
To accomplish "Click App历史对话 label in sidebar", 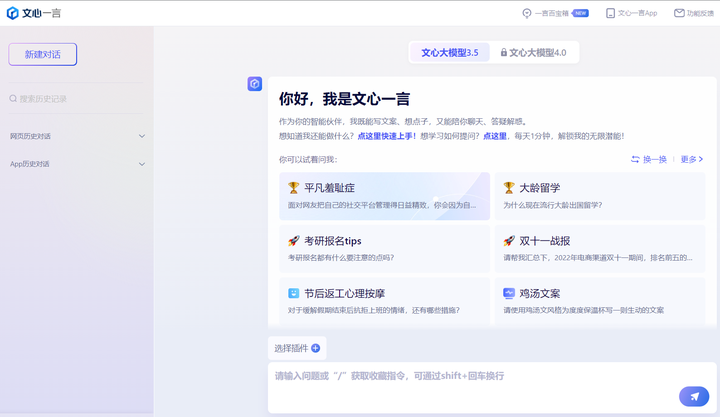I will coord(29,164).
